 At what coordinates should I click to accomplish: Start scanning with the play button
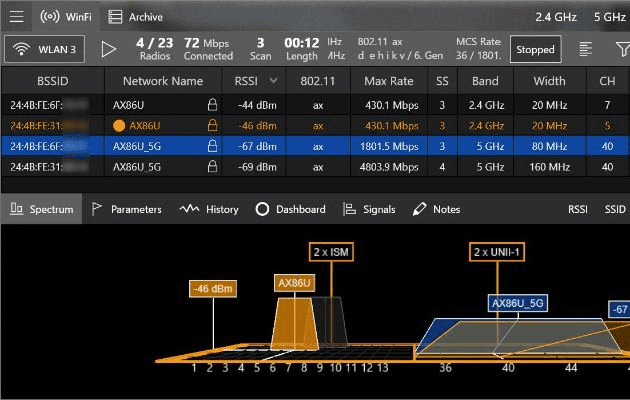point(109,48)
